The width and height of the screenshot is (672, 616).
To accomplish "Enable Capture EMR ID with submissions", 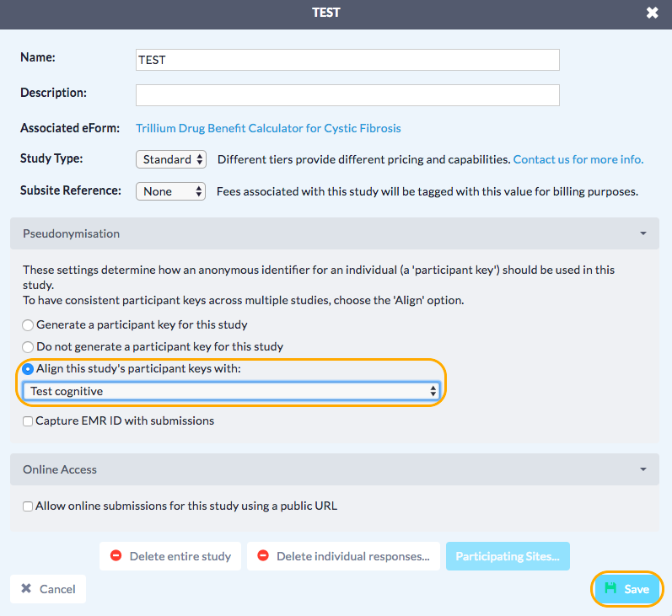I will pyautogui.click(x=29, y=420).
